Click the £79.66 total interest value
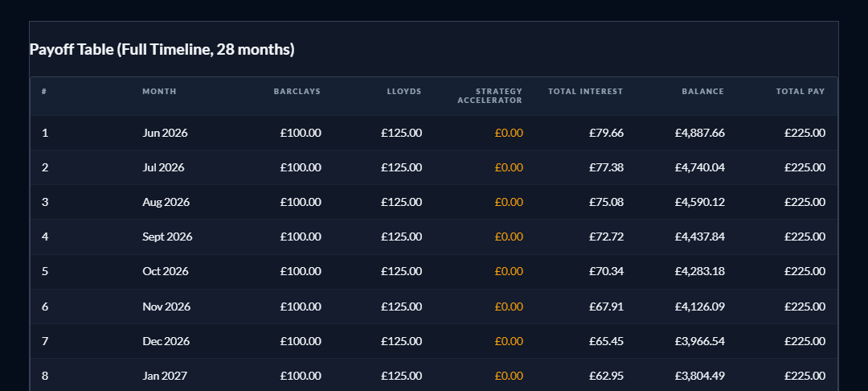The image size is (868, 391). 606,133
